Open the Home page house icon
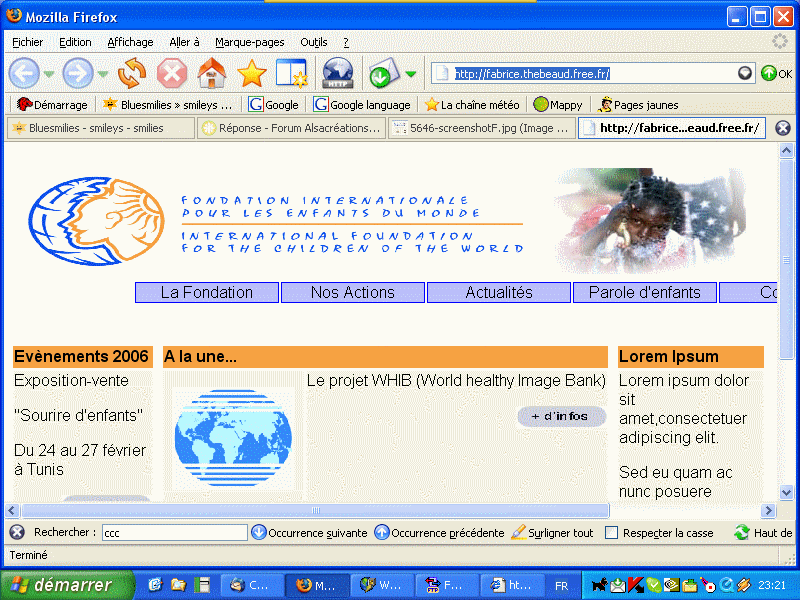Image resolution: width=800 pixels, height=600 pixels. point(212,73)
